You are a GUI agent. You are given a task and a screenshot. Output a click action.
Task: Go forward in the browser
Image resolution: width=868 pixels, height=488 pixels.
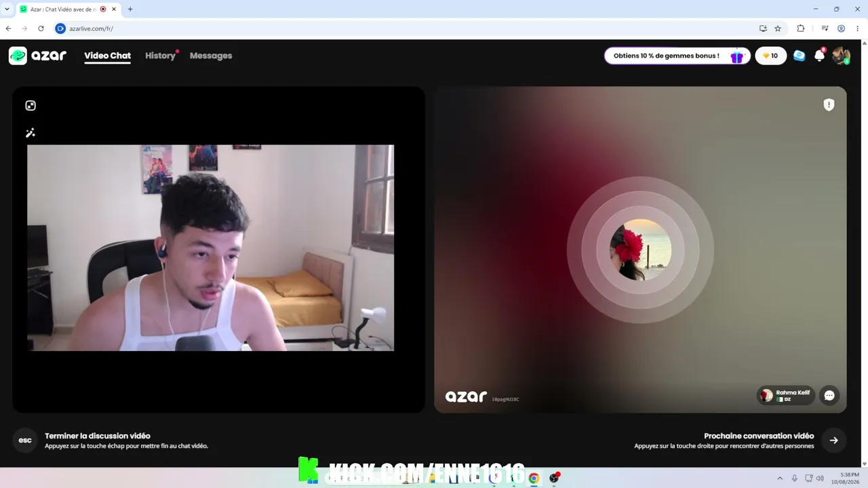(24, 28)
